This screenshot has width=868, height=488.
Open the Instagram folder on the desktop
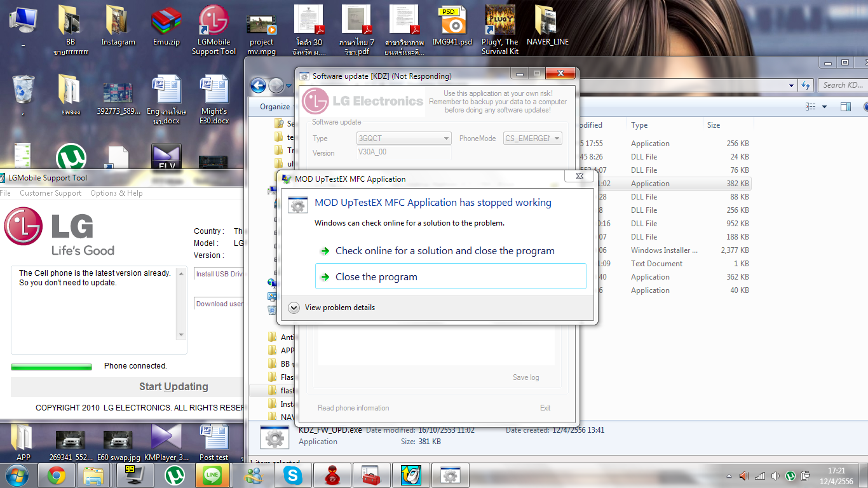[x=118, y=25]
